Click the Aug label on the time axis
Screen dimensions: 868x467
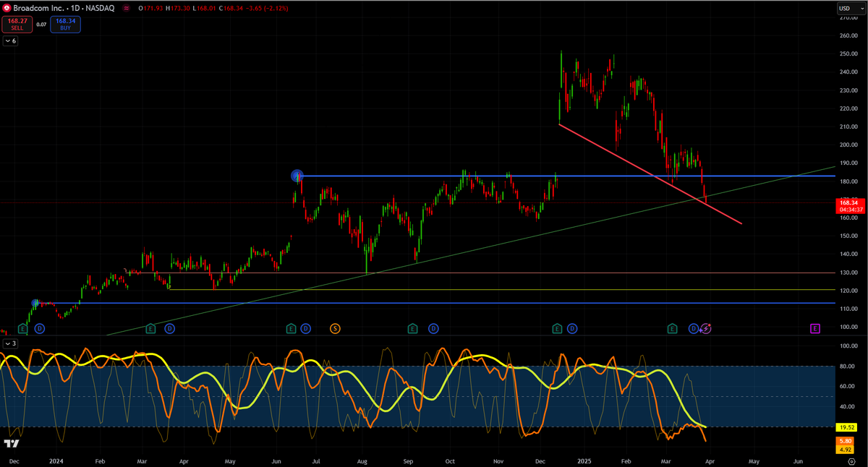(362, 460)
